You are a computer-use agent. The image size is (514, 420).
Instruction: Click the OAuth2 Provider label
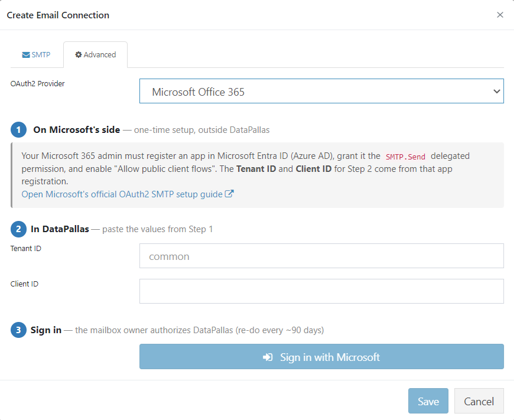[37, 84]
